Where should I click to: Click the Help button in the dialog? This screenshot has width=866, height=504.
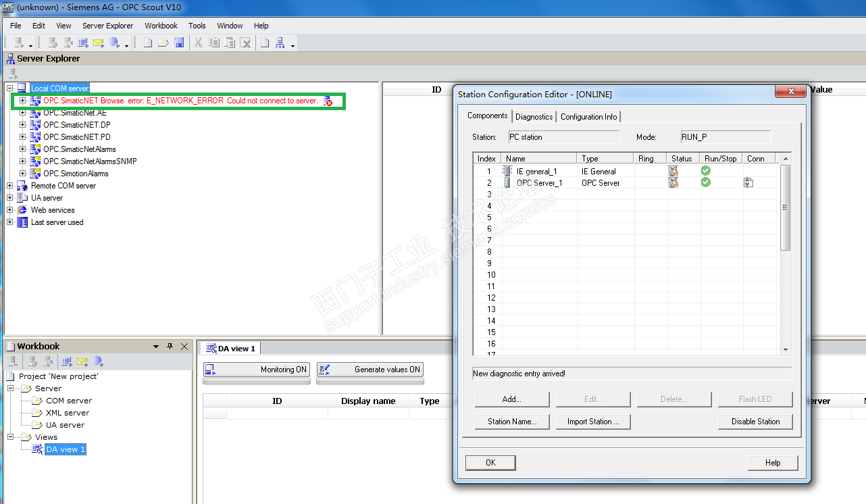[773, 463]
